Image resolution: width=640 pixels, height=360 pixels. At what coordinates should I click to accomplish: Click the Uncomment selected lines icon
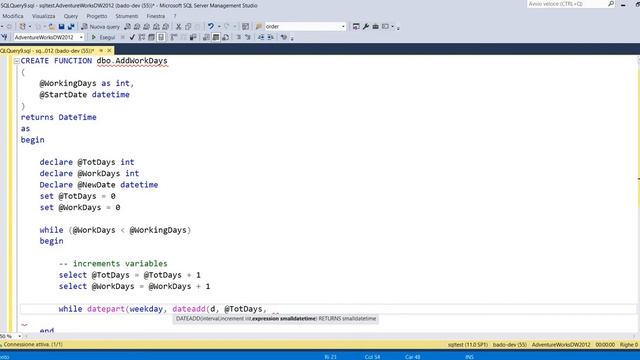(x=248, y=37)
